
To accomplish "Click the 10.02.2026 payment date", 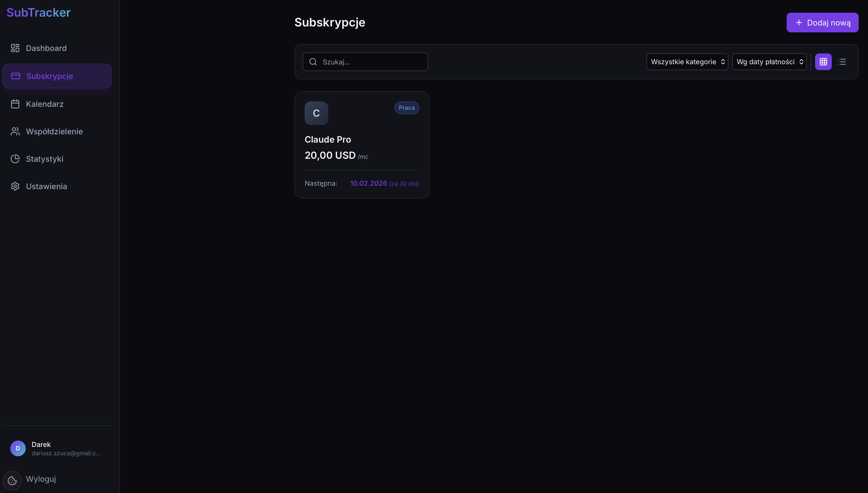I will (x=368, y=183).
